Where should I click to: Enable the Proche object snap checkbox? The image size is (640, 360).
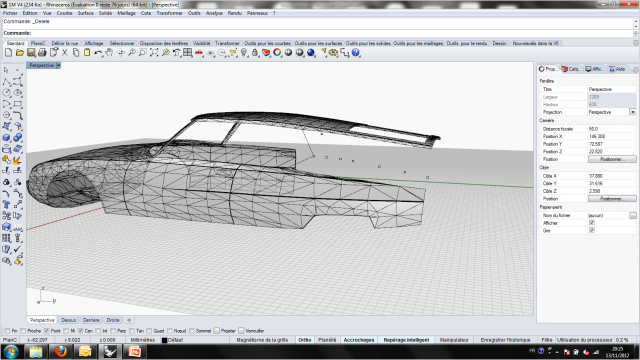coord(23,331)
